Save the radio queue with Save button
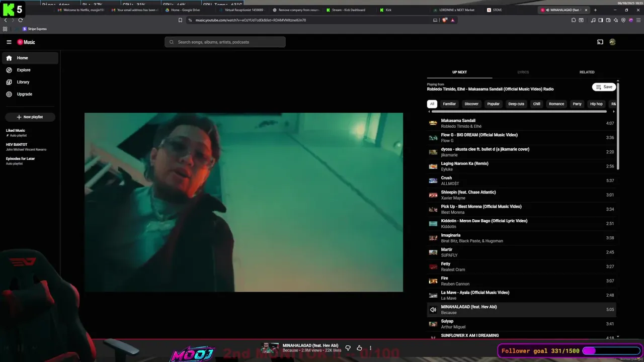This screenshot has height=362, width=644. [604, 87]
